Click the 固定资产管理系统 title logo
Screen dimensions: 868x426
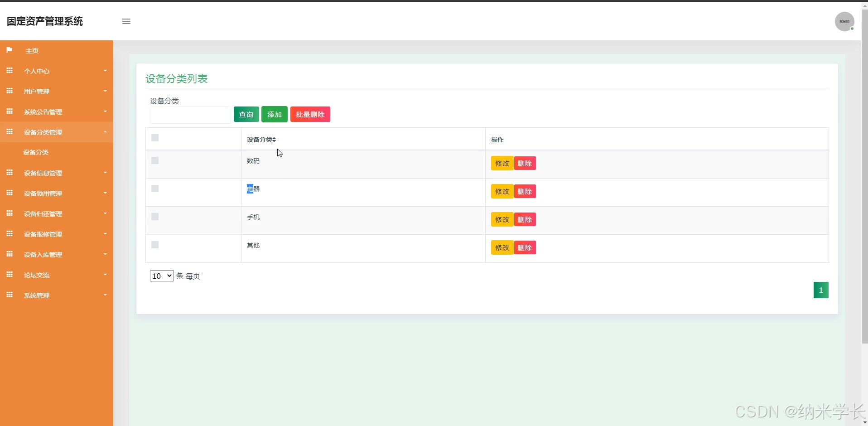point(45,21)
